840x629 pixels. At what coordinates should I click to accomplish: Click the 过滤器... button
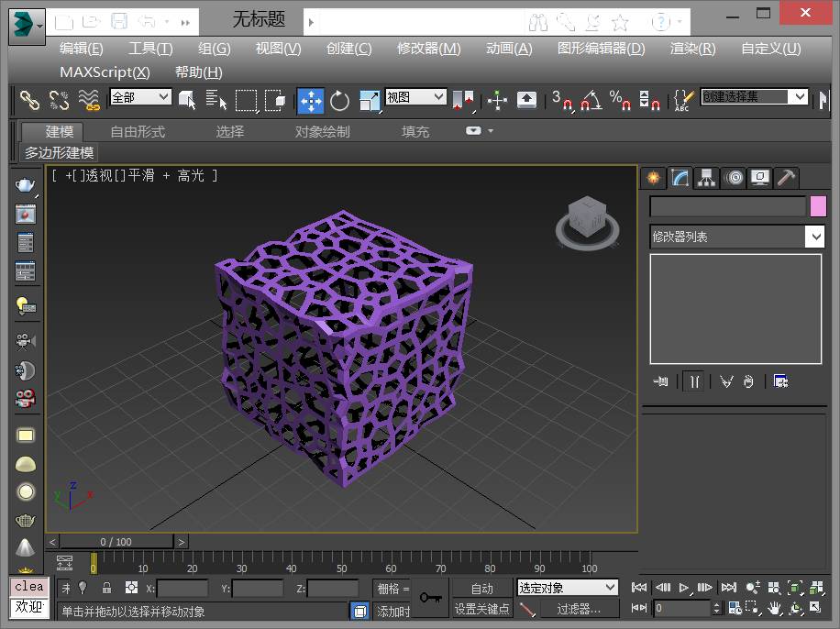pyautogui.click(x=579, y=609)
